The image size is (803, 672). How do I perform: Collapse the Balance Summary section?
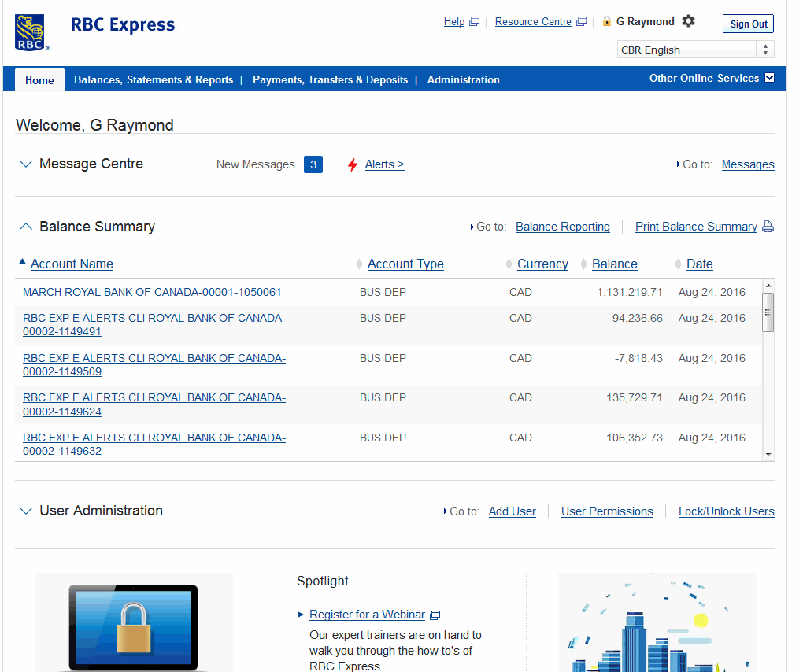coord(26,227)
